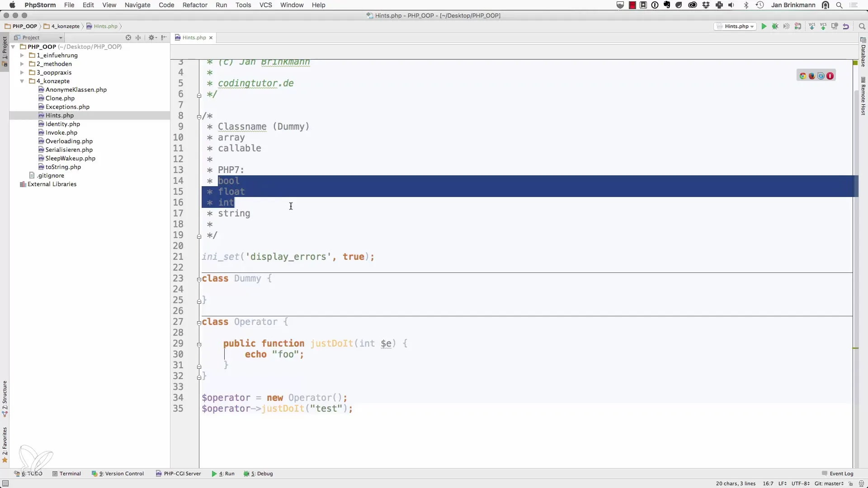868x488 pixels.
Task: Expand the 3_ooppraxis folder
Action: 22,72
